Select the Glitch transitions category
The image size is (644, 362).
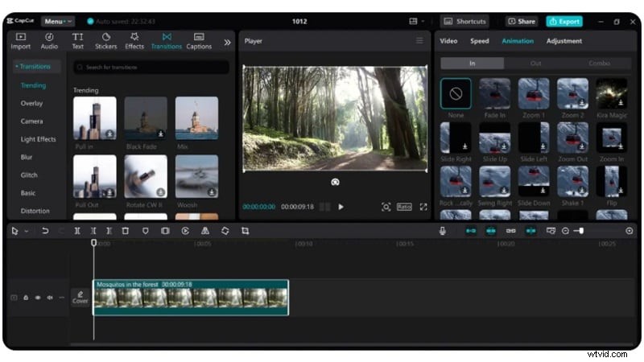(x=29, y=175)
